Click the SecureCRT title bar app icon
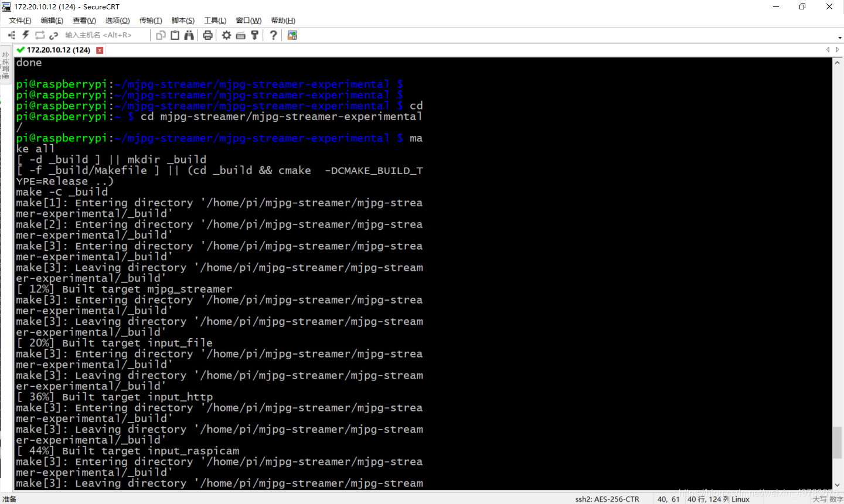 point(6,6)
